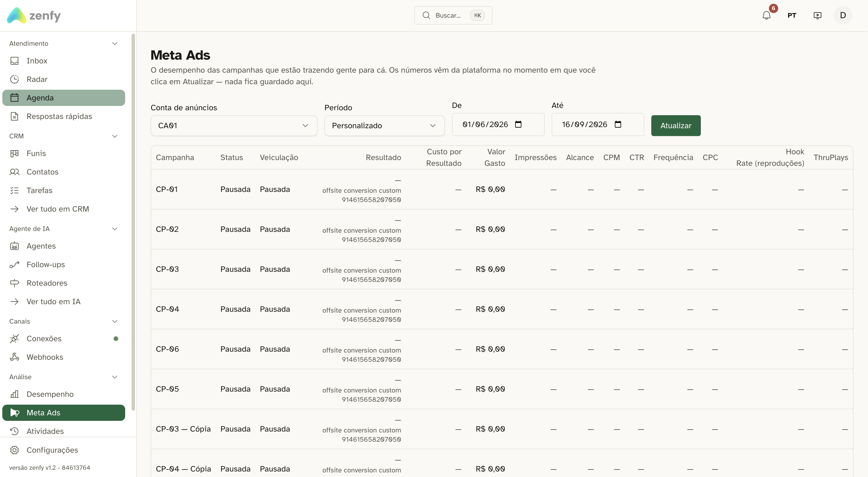
Task: Open Desempenho page
Action: [64, 394]
